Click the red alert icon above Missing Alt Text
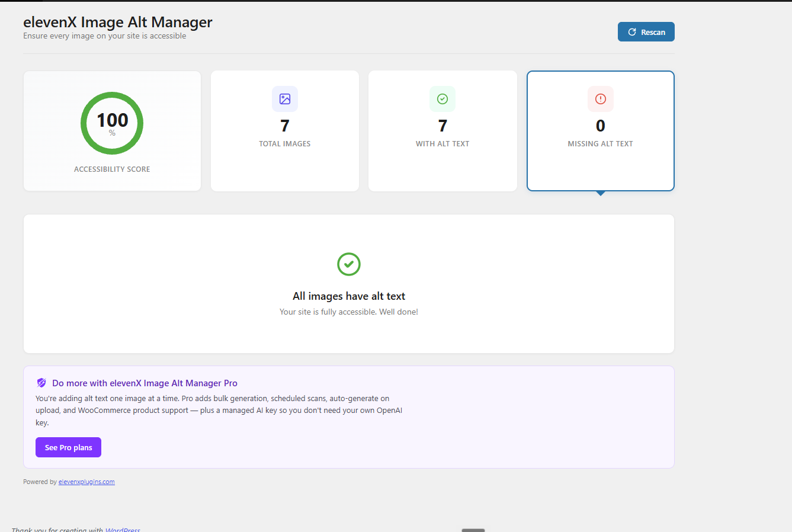Image resolution: width=792 pixels, height=532 pixels. [601, 99]
